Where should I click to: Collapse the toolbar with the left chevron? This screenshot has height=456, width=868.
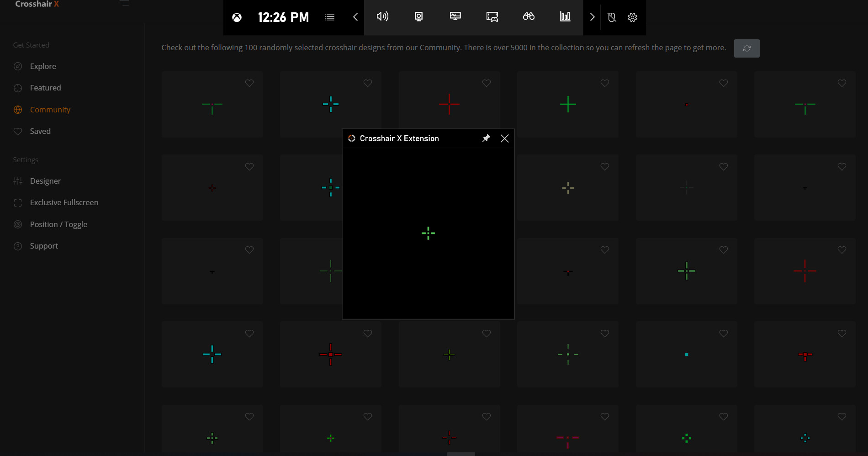[355, 17]
